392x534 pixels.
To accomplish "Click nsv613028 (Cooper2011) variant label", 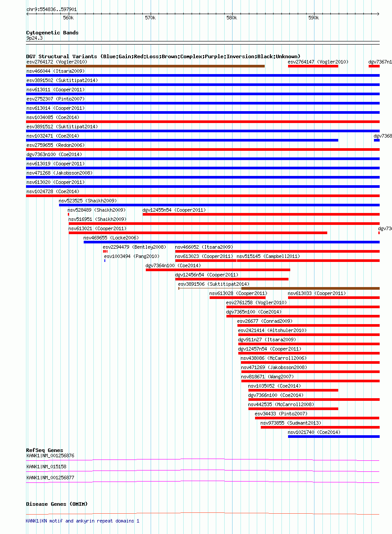I will 238,293.
